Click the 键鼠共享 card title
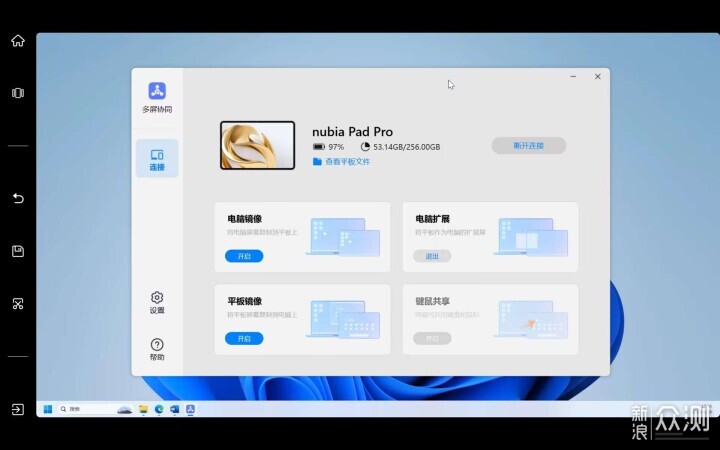The width and height of the screenshot is (720, 450). (433, 302)
